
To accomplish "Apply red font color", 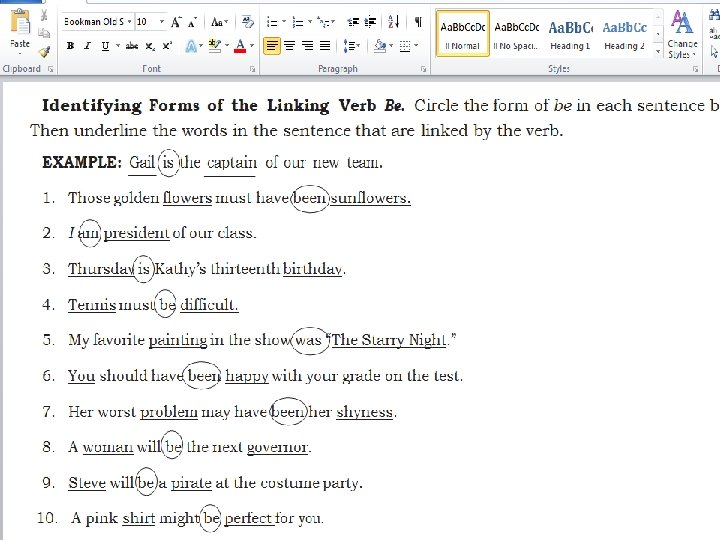I will pos(240,45).
